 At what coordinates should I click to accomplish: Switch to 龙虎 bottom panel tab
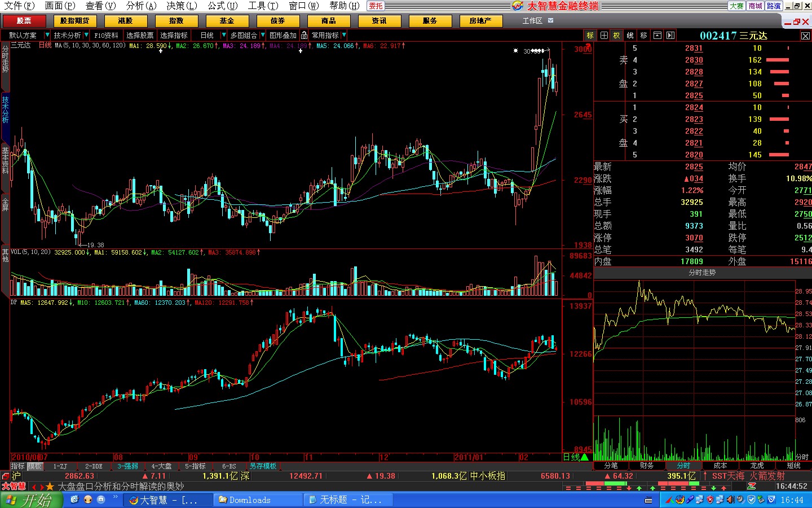(x=757, y=466)
